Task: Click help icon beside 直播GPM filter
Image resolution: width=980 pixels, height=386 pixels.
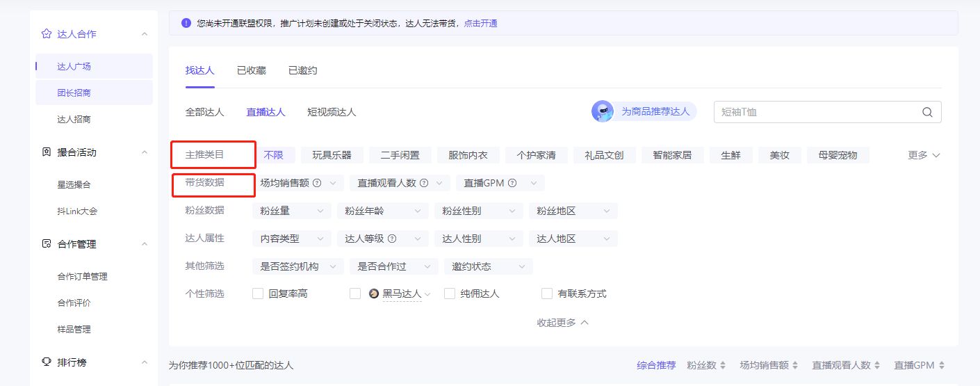Action: (512, 183)
